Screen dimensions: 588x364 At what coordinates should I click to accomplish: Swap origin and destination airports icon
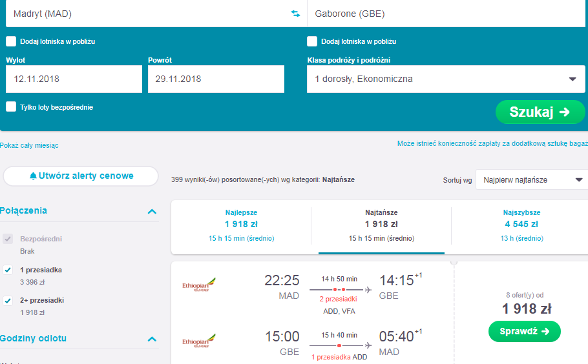tap(295, 14)
